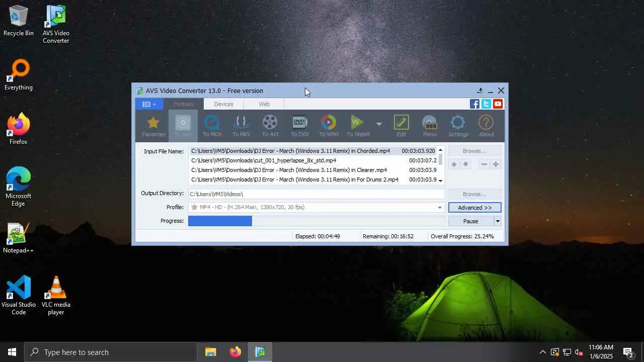The height and width of the screenshot is (362, 644).
Task: Select the Notepad++ desktop shortcut
Action: tap(19, 238)
